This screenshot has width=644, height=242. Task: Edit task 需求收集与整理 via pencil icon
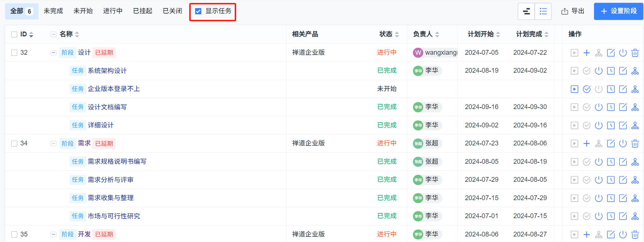coord(623,198)
